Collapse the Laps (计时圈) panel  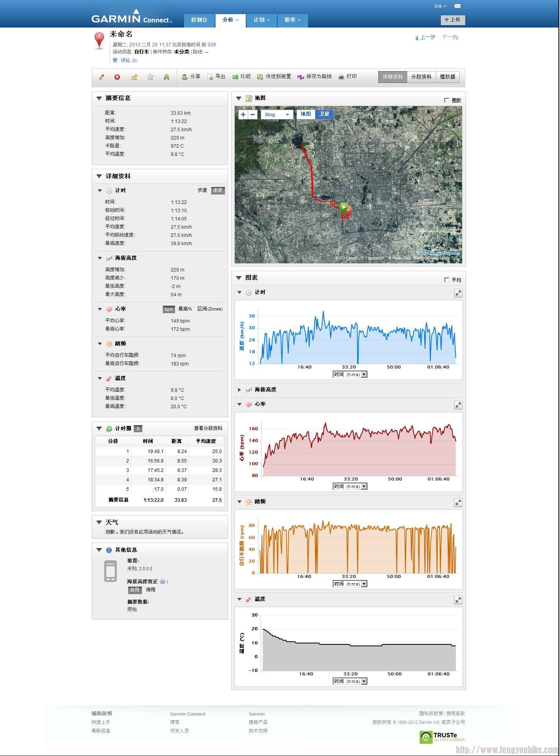pyautogui.click(x=99, y=429)
